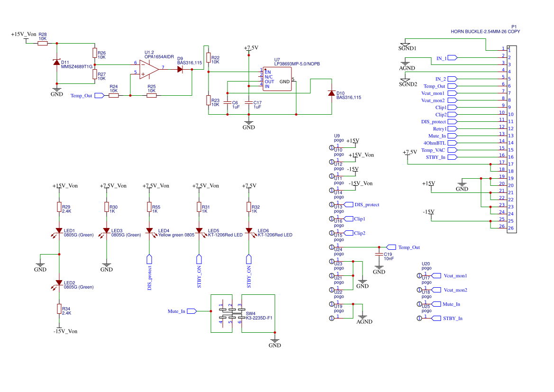This screenshot has width=554, height=392.
Task: Select the D9 diode symbol
Action: [x=180, y=69]
